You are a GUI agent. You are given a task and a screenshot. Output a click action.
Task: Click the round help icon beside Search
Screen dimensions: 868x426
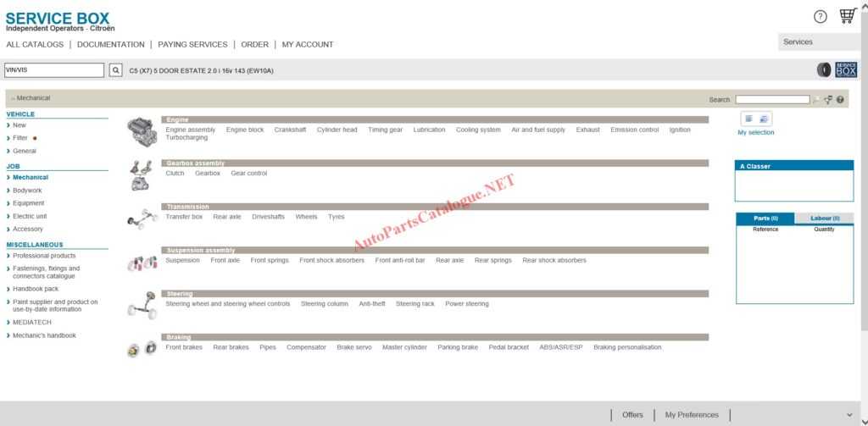(x=840, y=100)
